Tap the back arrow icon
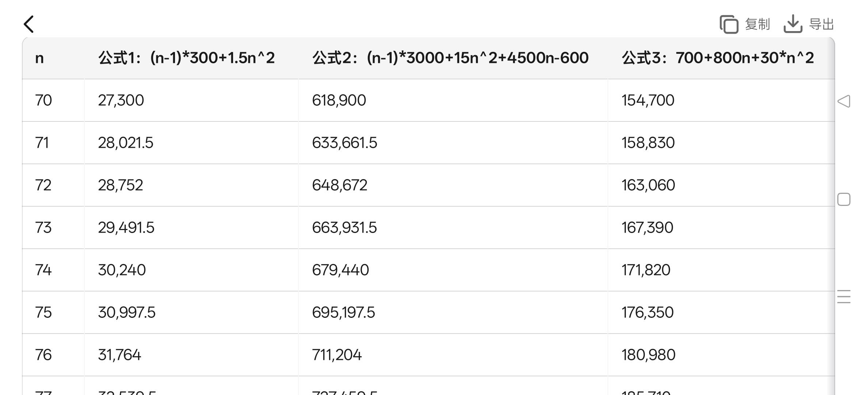Screen dimensions: 868x395 point(29,24)
